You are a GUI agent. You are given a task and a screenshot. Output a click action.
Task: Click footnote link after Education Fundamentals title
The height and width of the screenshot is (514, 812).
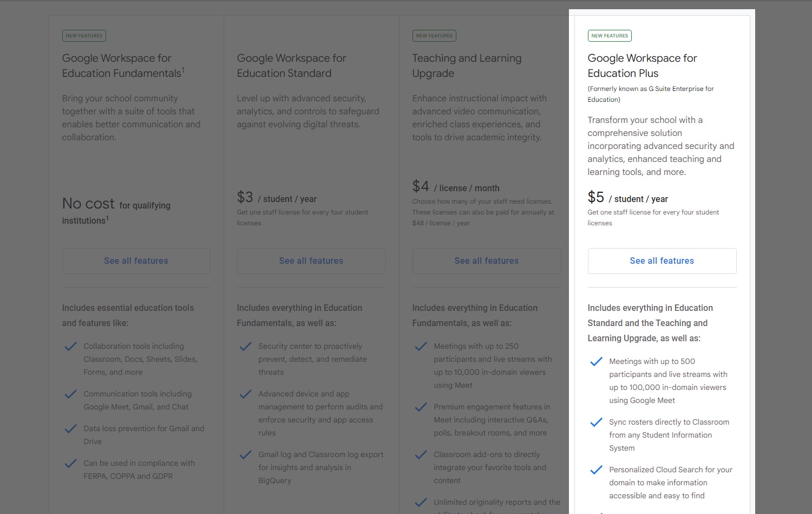coord(184,69)
